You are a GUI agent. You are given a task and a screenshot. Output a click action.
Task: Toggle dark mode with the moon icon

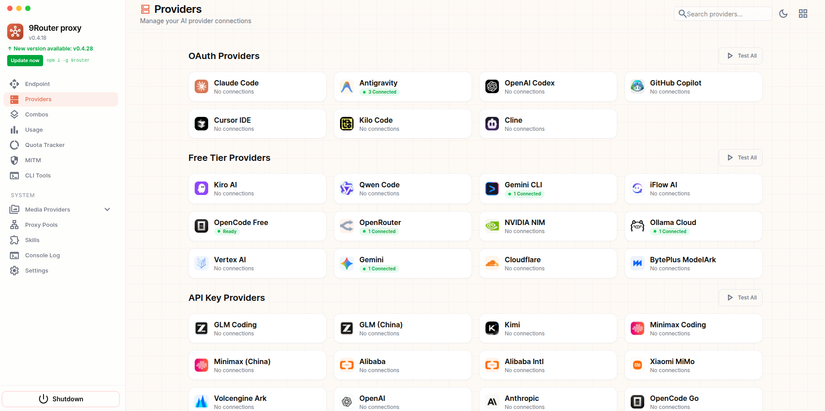coord(783,14)
